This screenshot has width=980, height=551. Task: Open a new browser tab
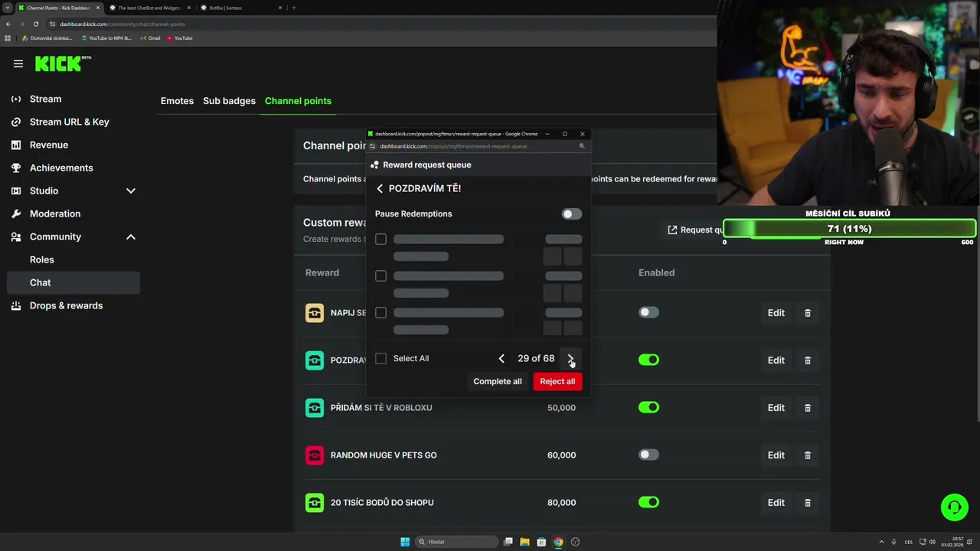294,8
